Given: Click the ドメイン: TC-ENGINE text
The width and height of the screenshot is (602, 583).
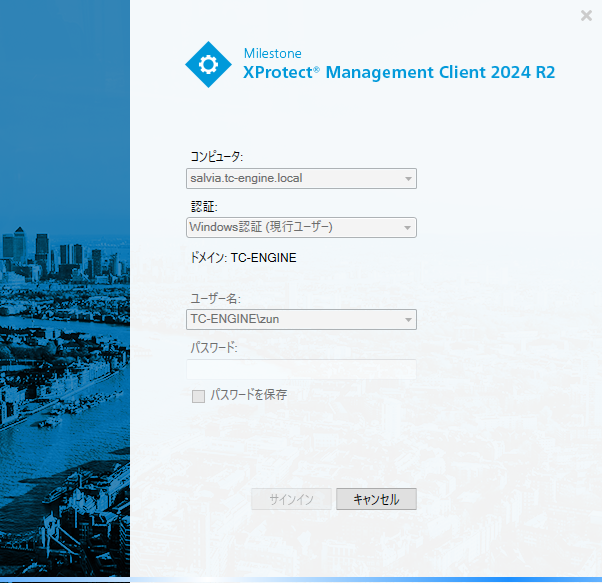Looking at the screenshot, I should point(243,258).
